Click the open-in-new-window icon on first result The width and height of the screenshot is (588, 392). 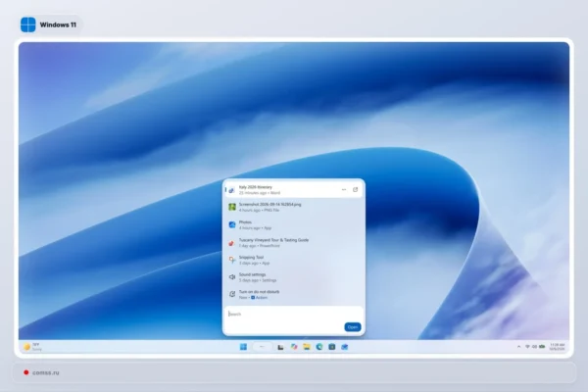355,190
